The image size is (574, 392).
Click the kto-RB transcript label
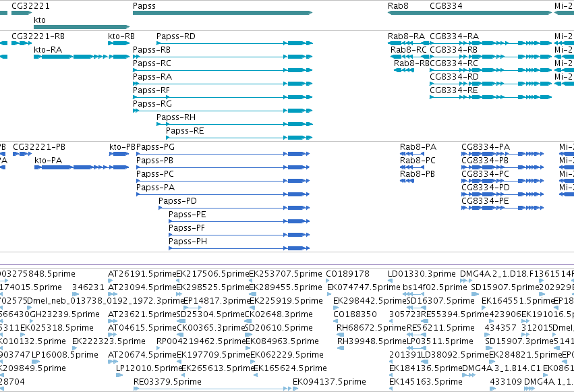click(x=121, y=36)
